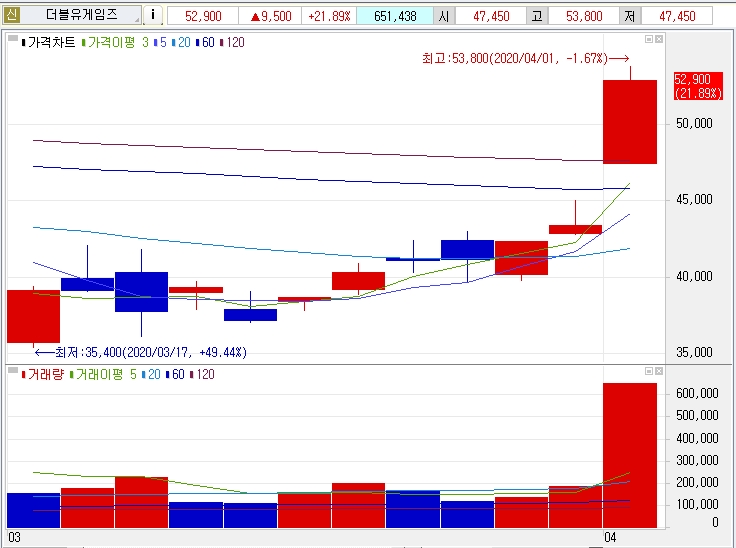Click the 최저:35,400 low annotation
The width and height of the screenshot is (736, 548).
[141, 352]
